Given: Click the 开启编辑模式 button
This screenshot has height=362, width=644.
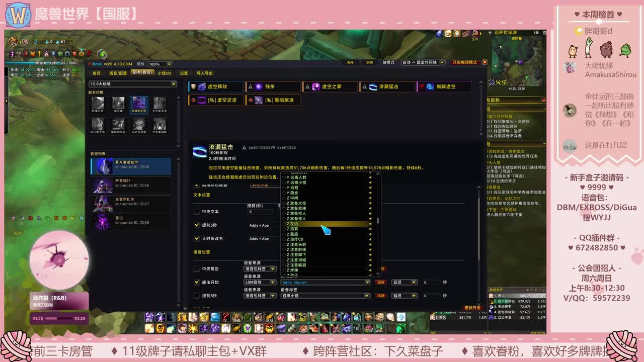Looking at the screenshot, I should click(x=464, y=62).
